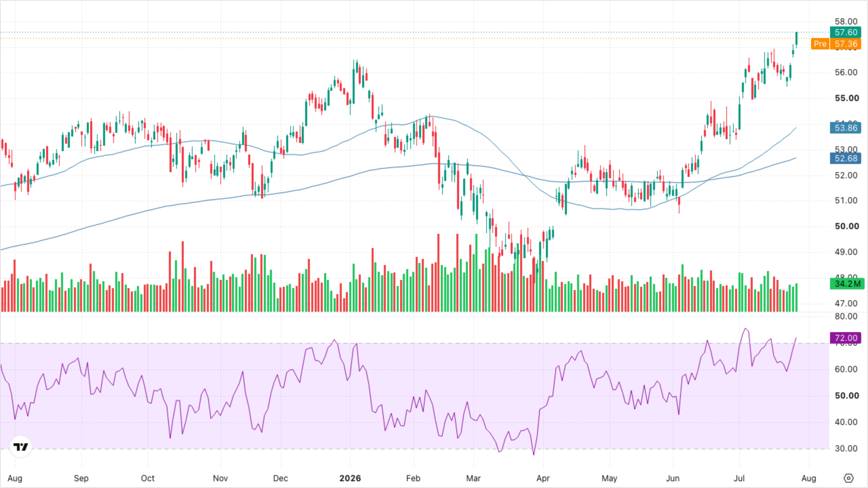The image size is (868, 488).
Task: Click the 56.00 price axis label
Action: (846, 72)
